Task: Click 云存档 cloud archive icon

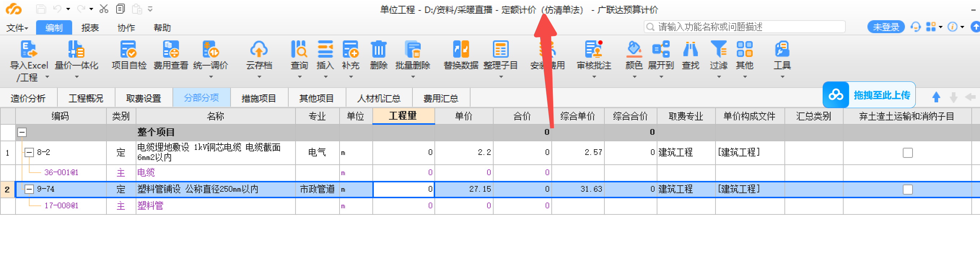Action: click(259, 49)
